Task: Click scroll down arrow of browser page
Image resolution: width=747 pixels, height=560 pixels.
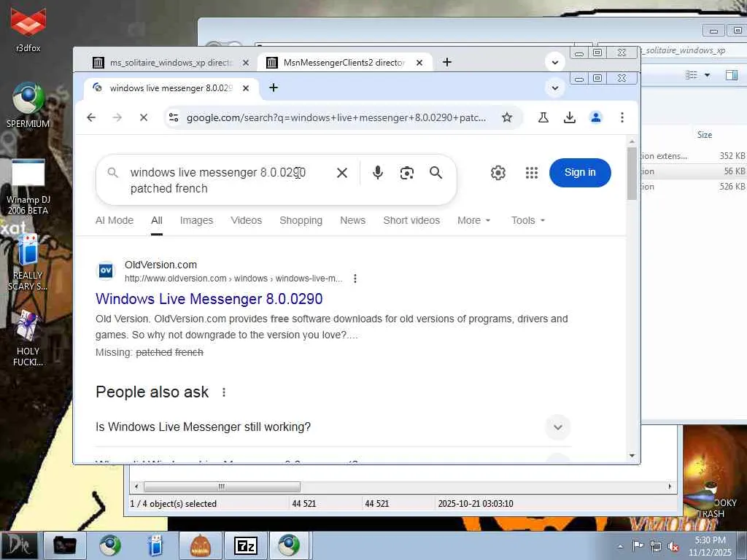Action: tap(632, 456)
